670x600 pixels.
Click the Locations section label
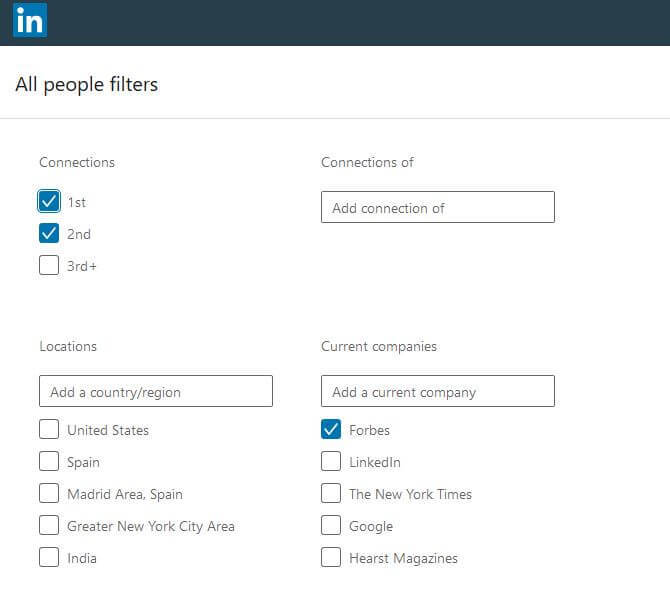point(68,346)
